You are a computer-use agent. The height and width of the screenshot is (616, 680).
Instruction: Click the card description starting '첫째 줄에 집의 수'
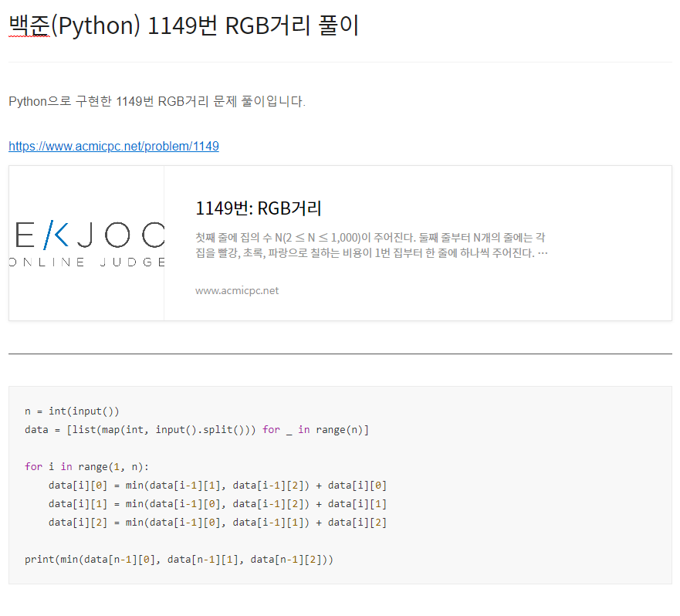point(371,245)
